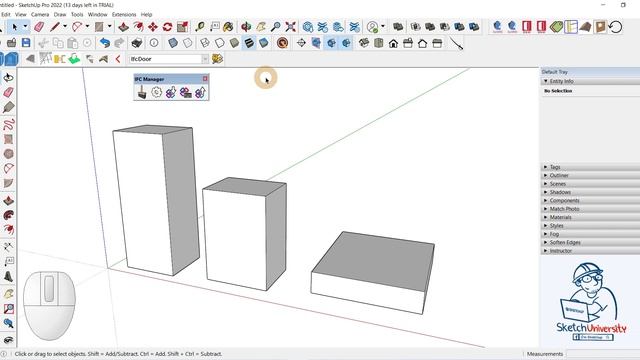Screen dimensions: 640x360
Task: Open the Tools menu
Action: pos(77,14)
